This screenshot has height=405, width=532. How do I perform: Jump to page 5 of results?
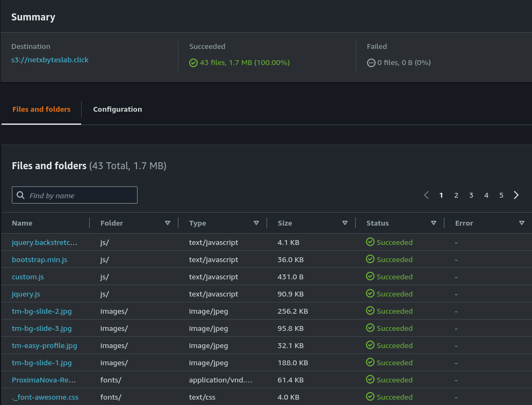tap(501, 196)
